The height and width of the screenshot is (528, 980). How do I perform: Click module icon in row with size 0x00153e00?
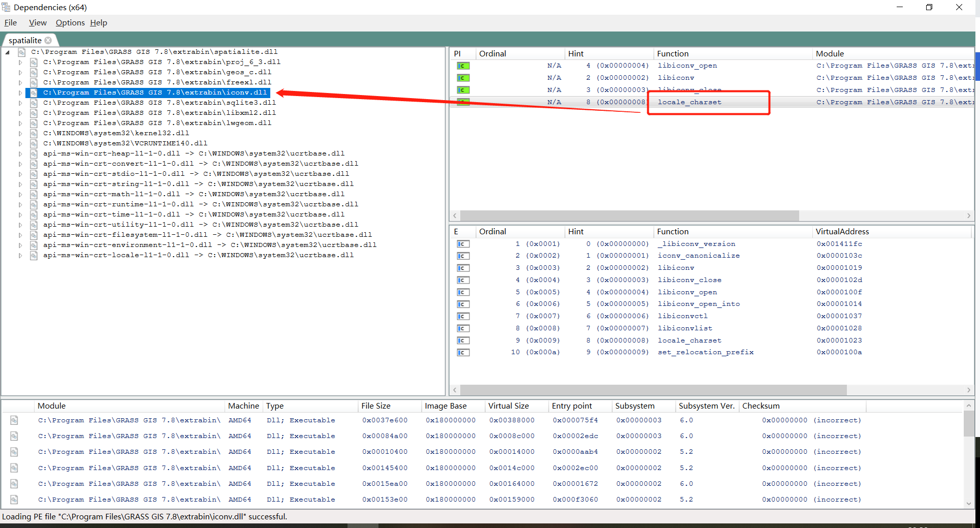pos(14,500)
